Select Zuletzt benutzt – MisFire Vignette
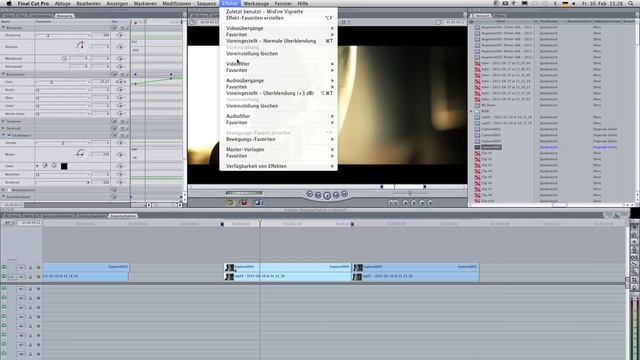Image resolution: width=640 pixels, height=360 pixels. 278,12
